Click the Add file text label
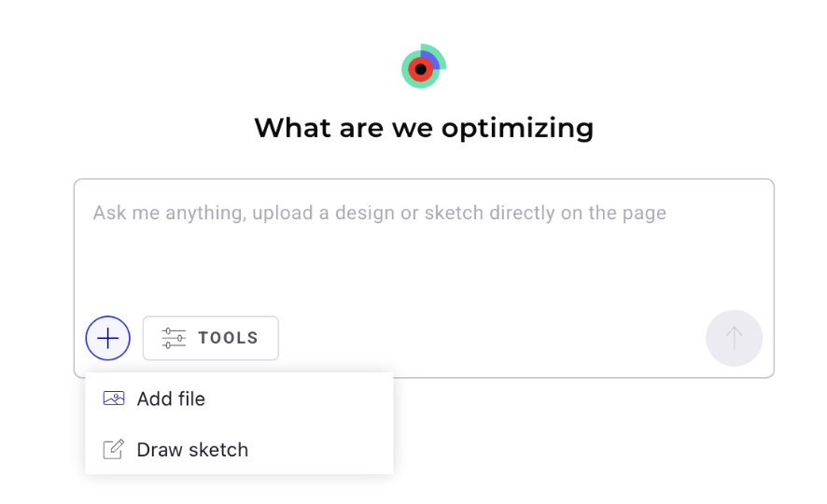Screen dimensions: 827x504 [x=171, y=399]
